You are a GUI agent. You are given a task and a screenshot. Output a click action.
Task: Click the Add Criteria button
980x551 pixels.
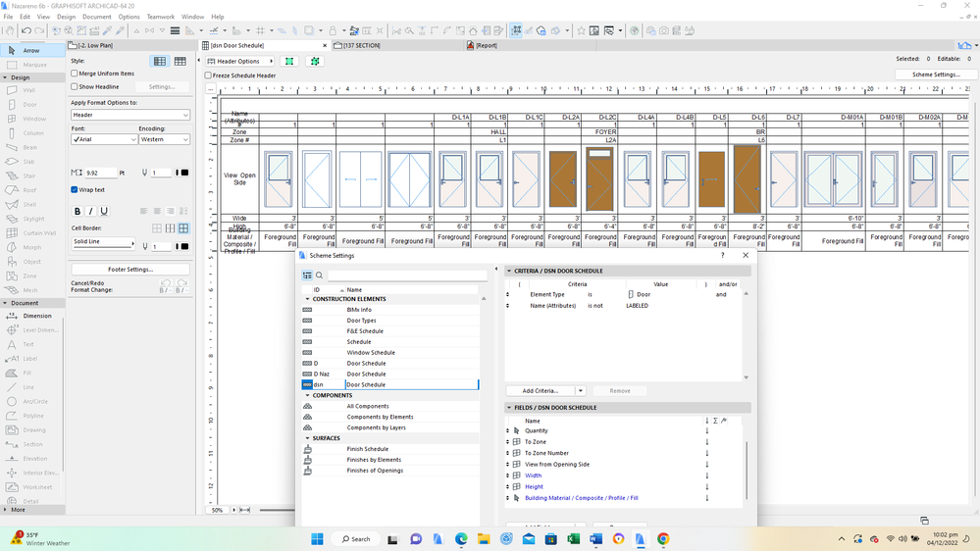(x=541, y=390)
